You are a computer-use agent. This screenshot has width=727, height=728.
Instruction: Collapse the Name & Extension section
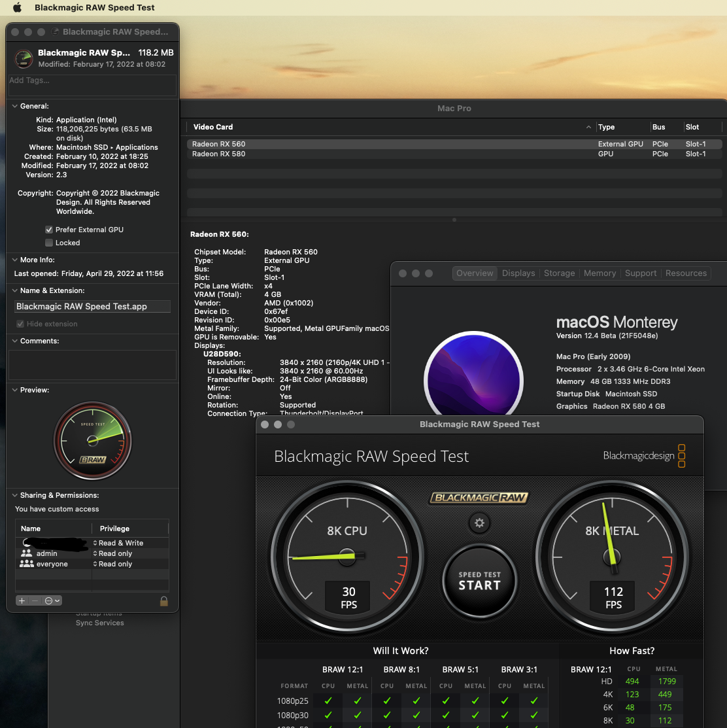point(15,290)
